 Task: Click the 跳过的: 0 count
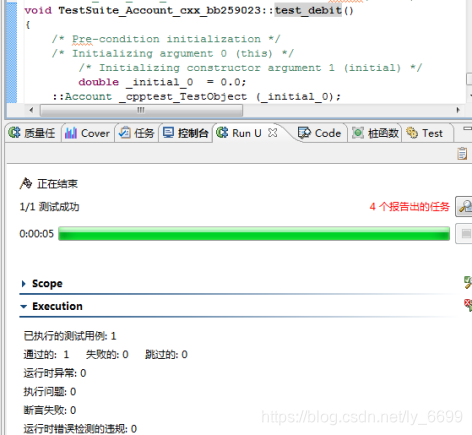coord(166,354)
